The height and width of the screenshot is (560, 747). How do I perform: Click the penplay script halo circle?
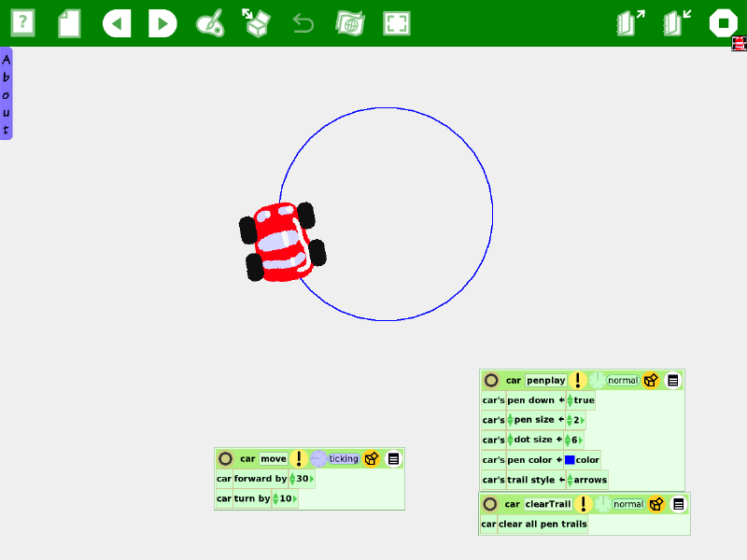[x=491, y=380]
